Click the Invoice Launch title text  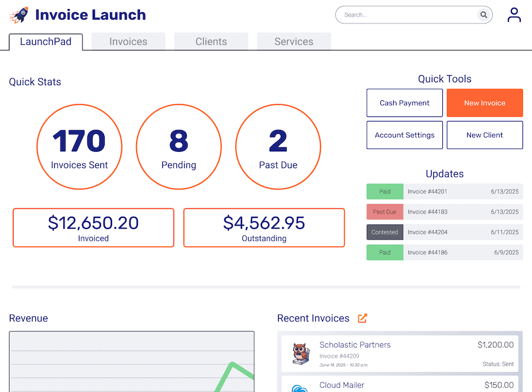pos(91,15)
